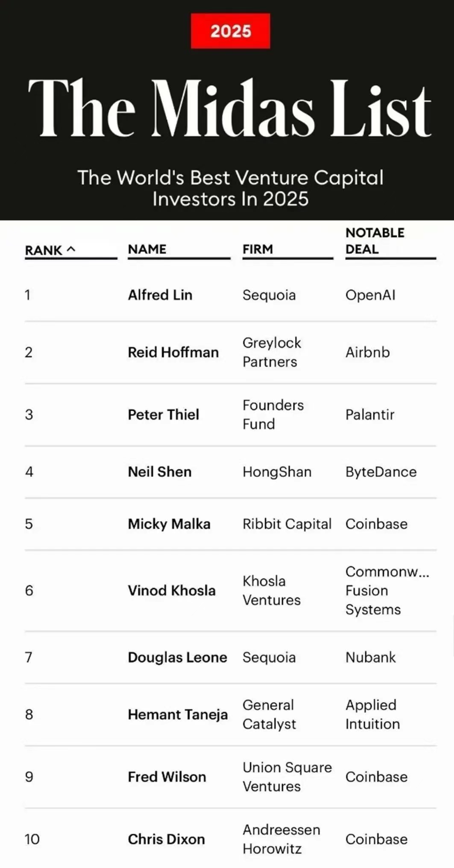The height and width of the screenshot is (868, 454).
Task: Click the Midas List title heading
Action: [x=230, y=109]
